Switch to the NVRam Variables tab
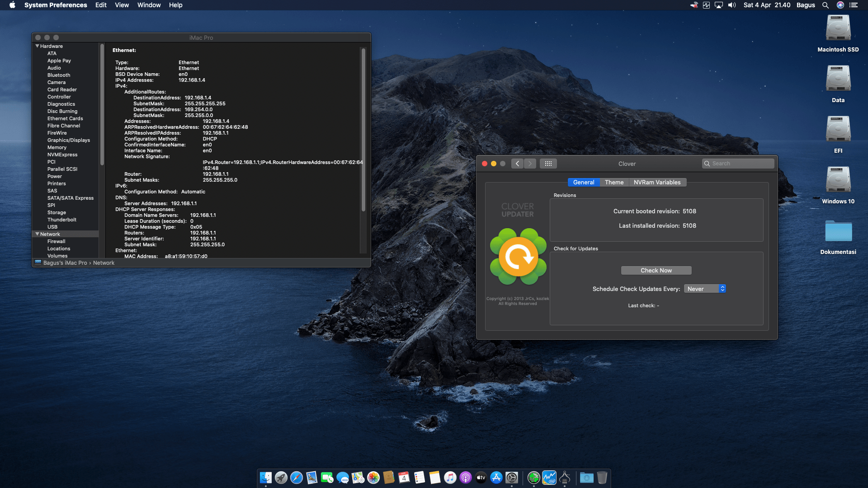This screenshot has height=488, width=868. coord(657,182)
